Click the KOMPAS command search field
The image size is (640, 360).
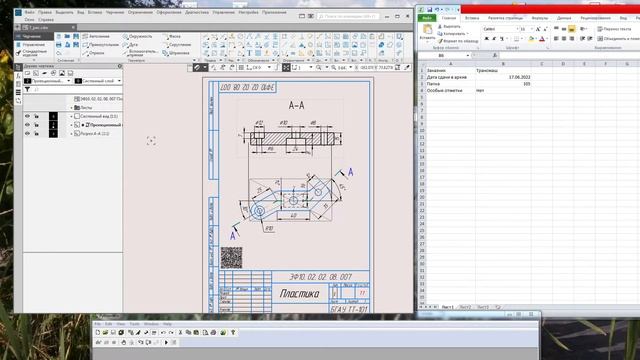pyautogui.click(x=348, y=16)
